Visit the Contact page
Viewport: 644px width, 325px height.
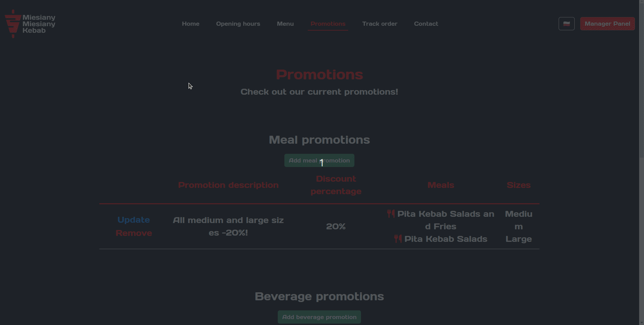click(x=426, y=24)
